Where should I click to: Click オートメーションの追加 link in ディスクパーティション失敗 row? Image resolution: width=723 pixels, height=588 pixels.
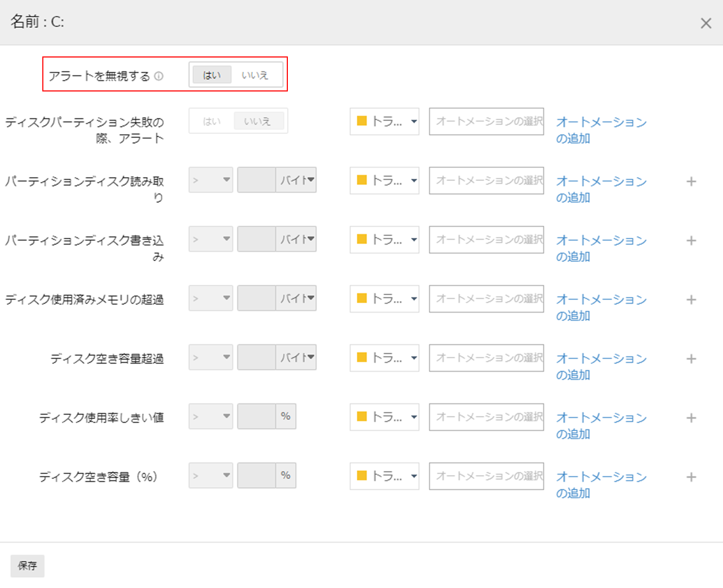coord(601,130)
